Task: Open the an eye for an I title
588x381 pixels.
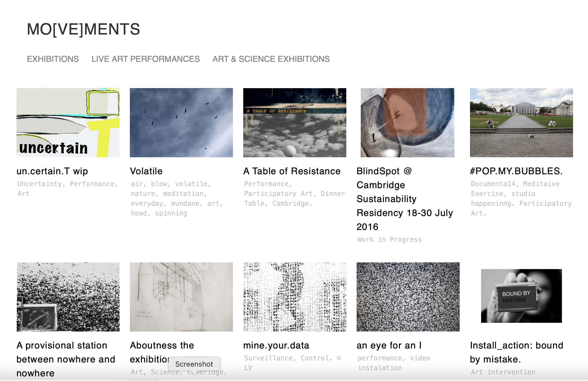Action: [x=389, y=345]
